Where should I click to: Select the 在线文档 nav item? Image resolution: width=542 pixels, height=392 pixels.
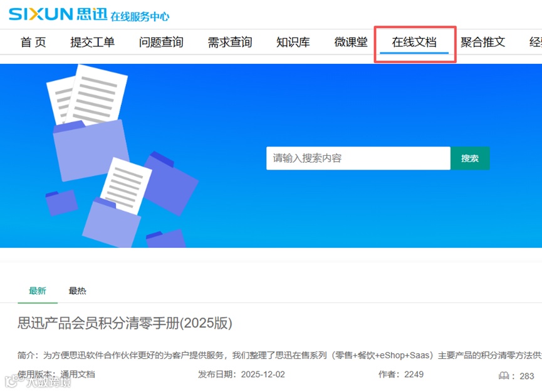(414, 42)
